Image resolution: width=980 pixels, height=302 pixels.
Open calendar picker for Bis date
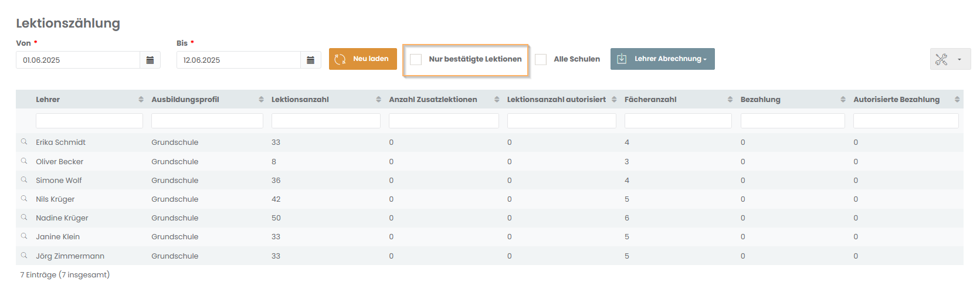point(311,60)
